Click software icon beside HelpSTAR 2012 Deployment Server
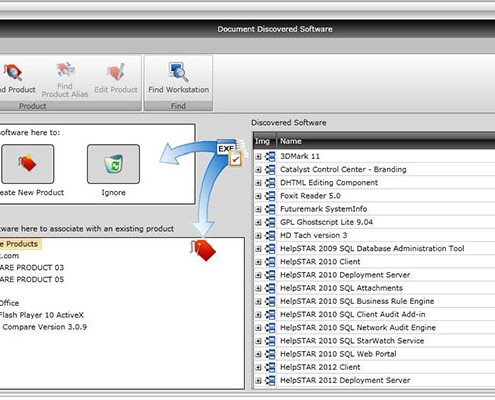Screen dimensions: 495x400 pyautogui.click(x=270, y=380)
